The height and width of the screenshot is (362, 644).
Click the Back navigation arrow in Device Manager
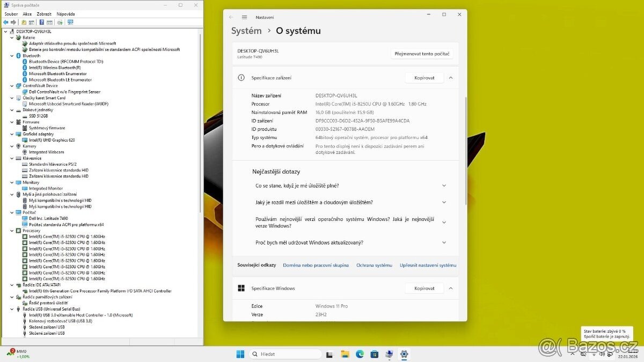click(6, 22)
